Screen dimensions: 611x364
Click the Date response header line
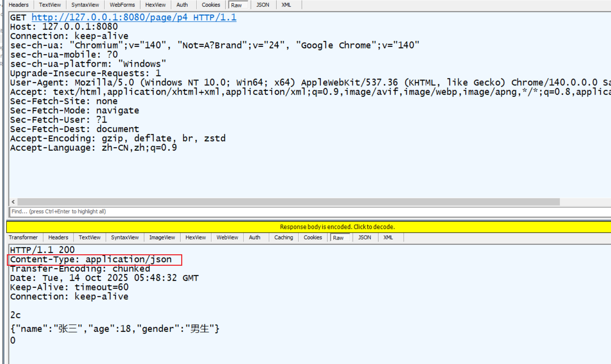104,278
